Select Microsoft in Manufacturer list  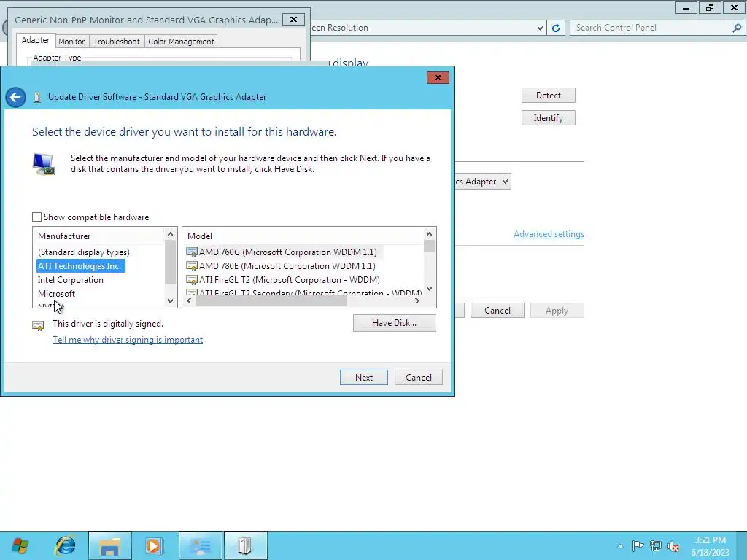56,294
